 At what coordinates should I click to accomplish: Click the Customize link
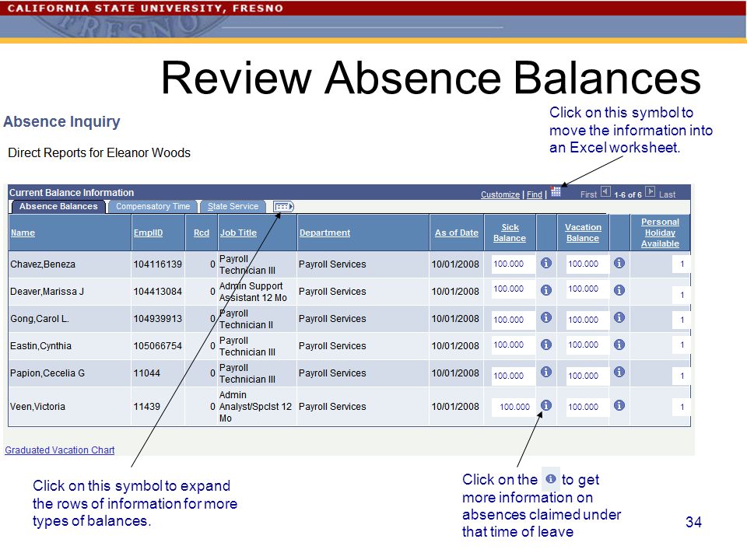[500, 194]
